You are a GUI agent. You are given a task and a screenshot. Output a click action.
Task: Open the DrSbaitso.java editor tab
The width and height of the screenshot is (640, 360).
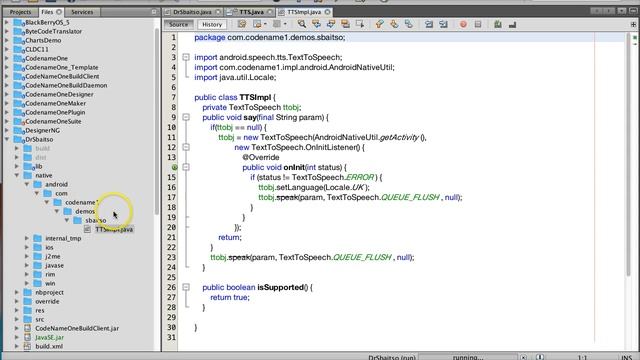[192, 12]
